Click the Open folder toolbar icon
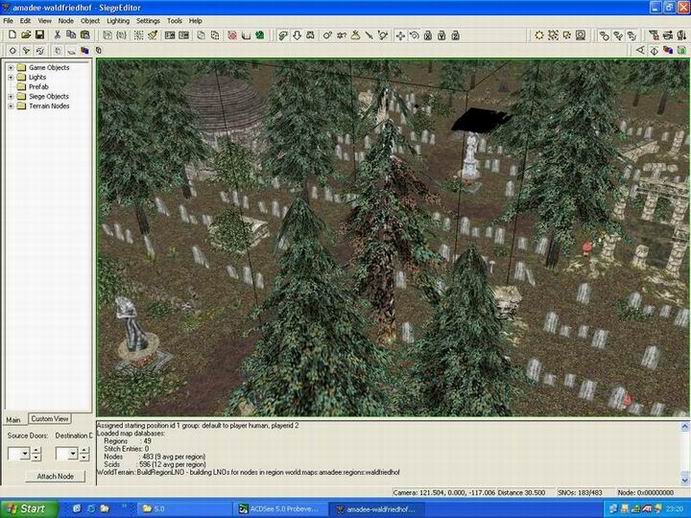 click(25, 35)
